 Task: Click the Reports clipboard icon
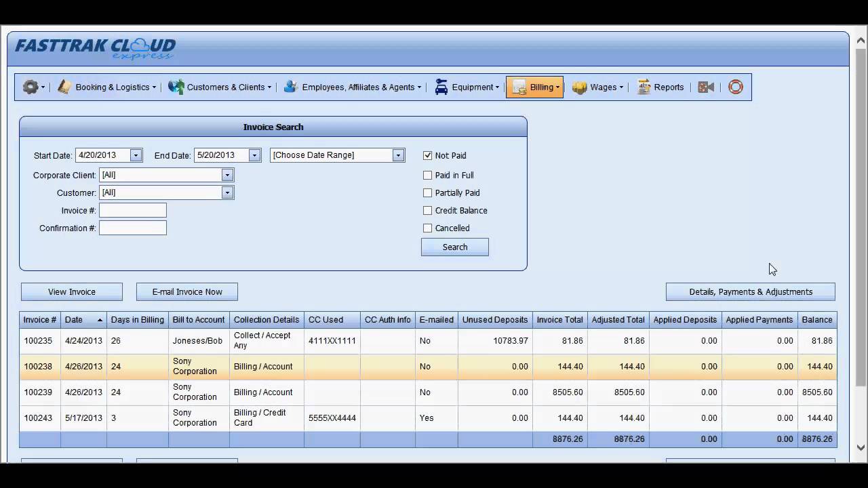644,87
